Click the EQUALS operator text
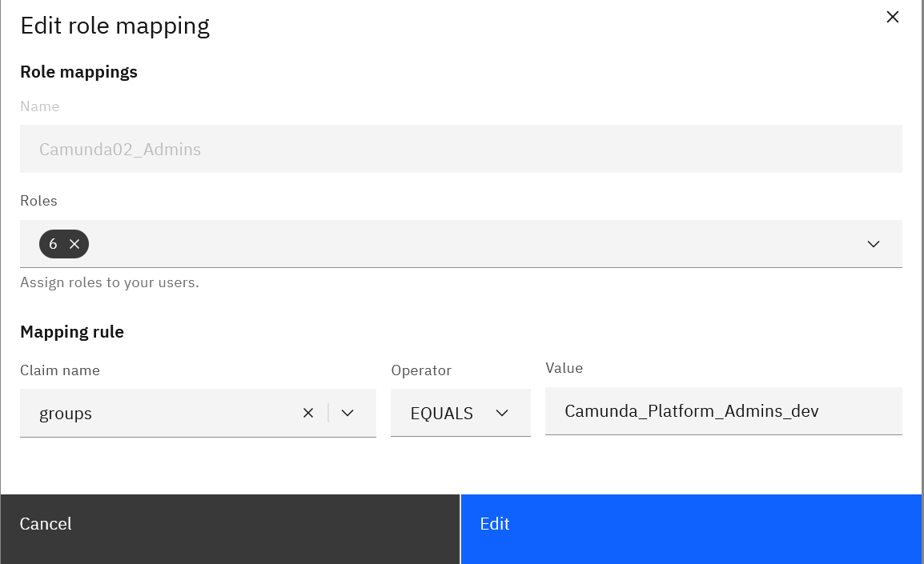The width and height of the screenshot is (924, 564). (441, 413)
